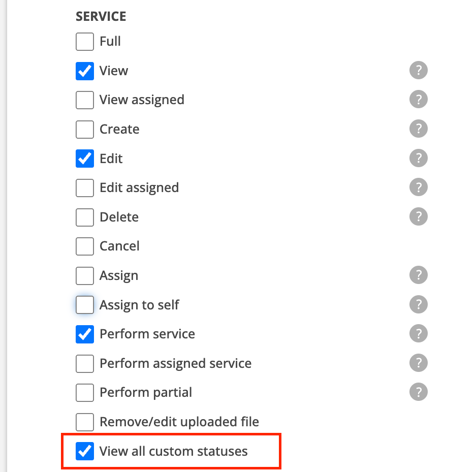
Task: Show help tooltip for Create permission
Action: (x=418, y=129)
